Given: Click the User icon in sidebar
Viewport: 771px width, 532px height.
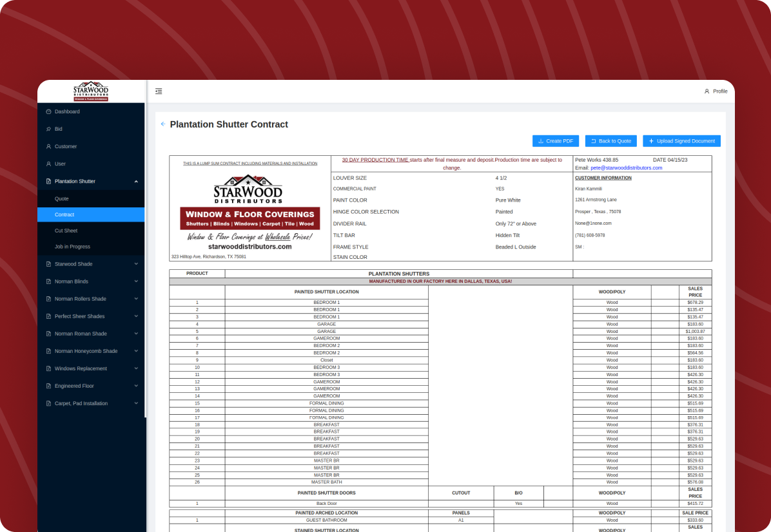Looking at the screenshot, I should tap(48, 164).
